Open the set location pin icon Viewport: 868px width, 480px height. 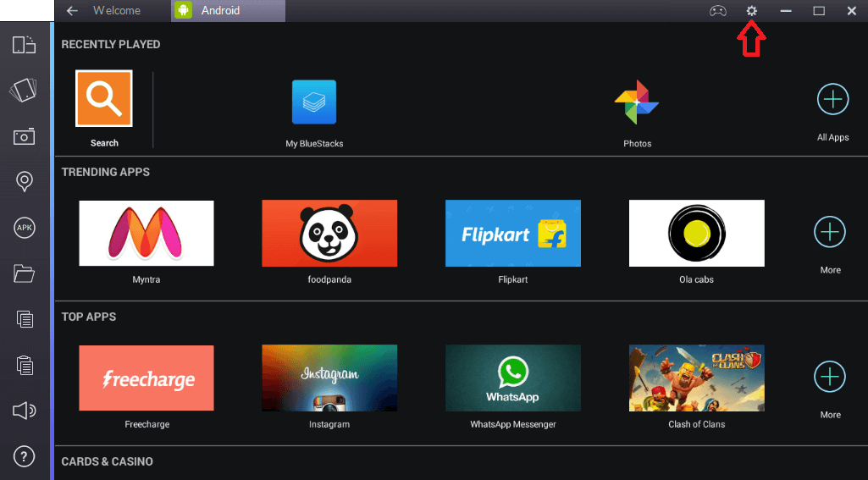pos(25,181)
